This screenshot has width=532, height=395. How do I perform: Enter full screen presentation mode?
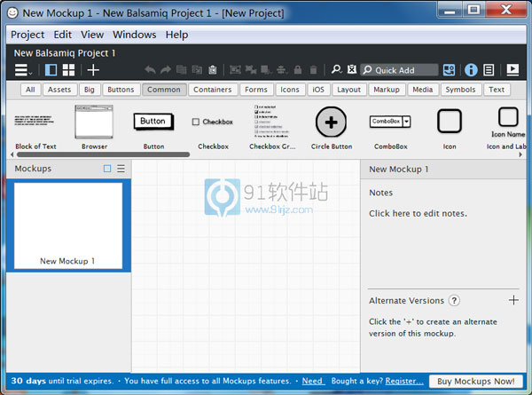tap(512, 70)
